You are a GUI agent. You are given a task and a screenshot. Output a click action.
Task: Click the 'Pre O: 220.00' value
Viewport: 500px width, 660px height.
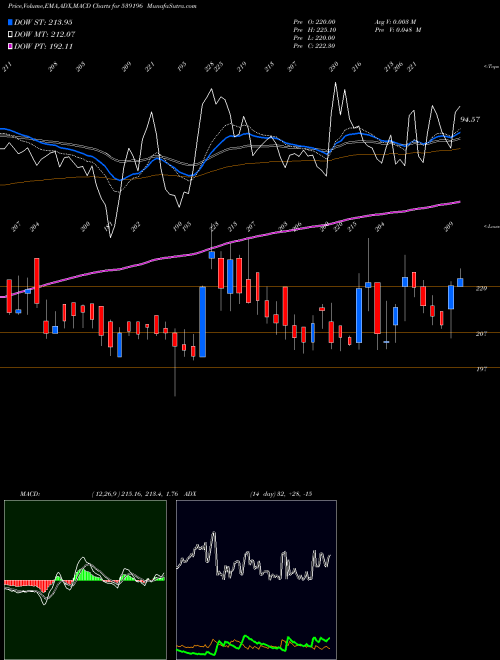tap(314, 22)
